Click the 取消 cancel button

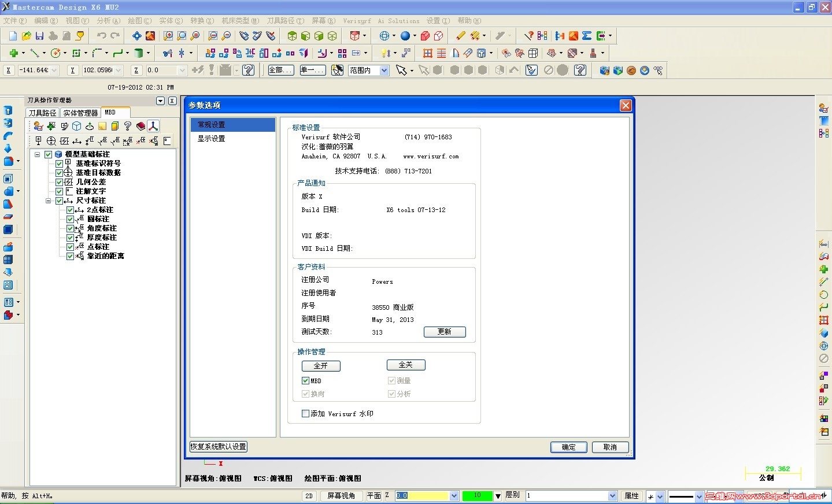point(610,447)
